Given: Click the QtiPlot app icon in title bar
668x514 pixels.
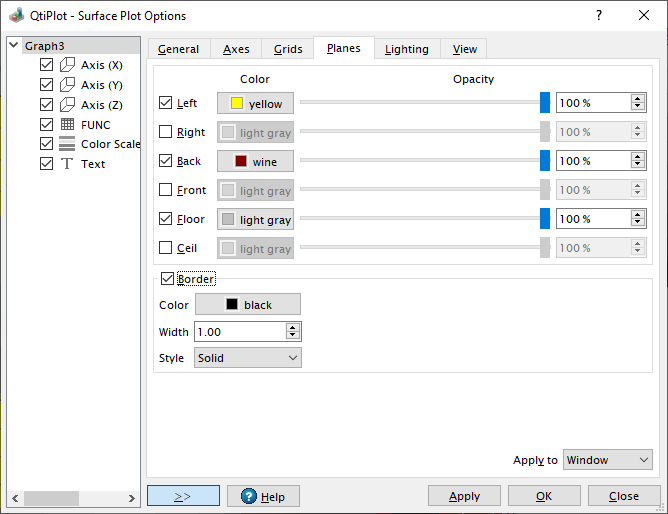Looking at the screenshot, I should [16, 16].
